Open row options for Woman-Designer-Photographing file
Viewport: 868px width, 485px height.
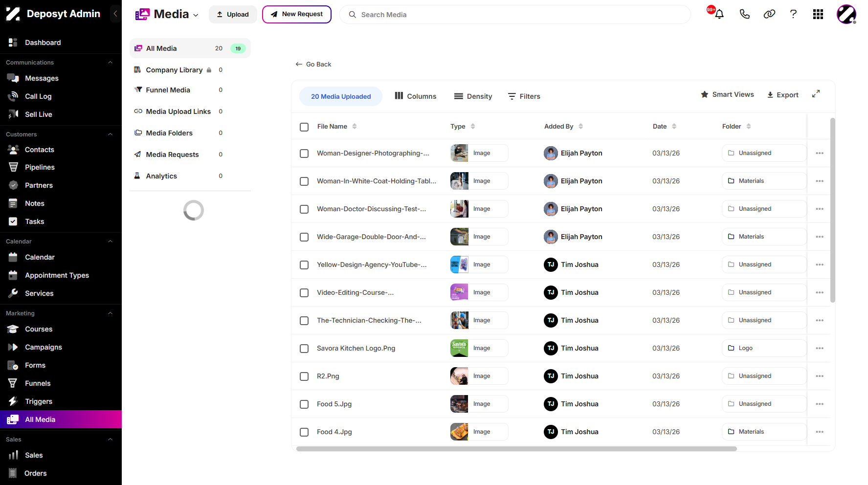820,153
